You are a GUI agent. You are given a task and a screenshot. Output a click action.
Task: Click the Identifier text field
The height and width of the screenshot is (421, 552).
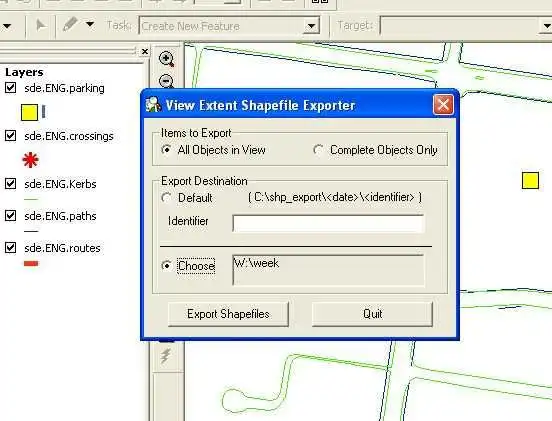[x=328, y=223]
